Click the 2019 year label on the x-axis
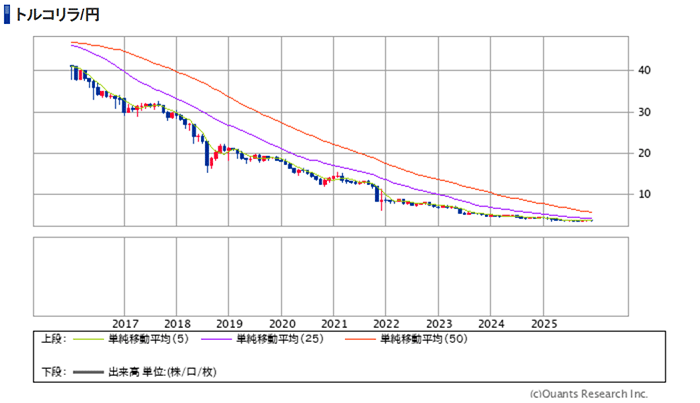 229,324
